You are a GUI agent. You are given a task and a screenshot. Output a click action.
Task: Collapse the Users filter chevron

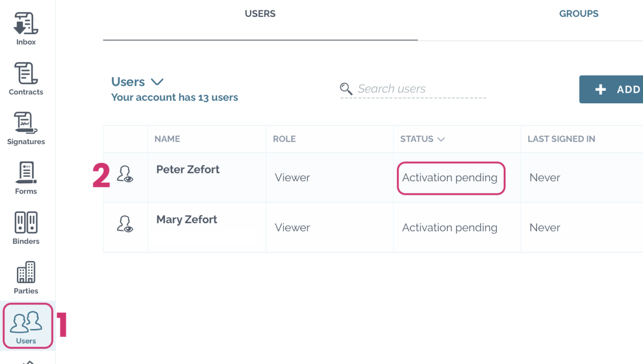[x=157, y=81]
